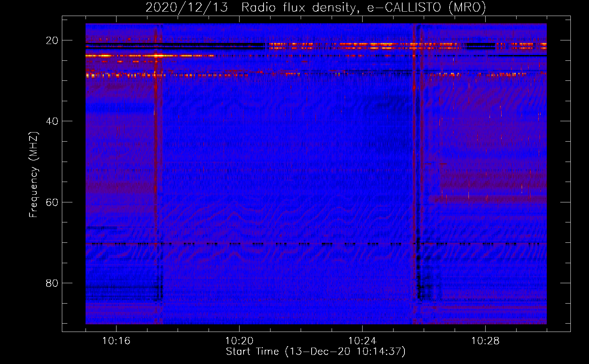Click the "Frequency (MHZ)" axis label

coord(33,175)
